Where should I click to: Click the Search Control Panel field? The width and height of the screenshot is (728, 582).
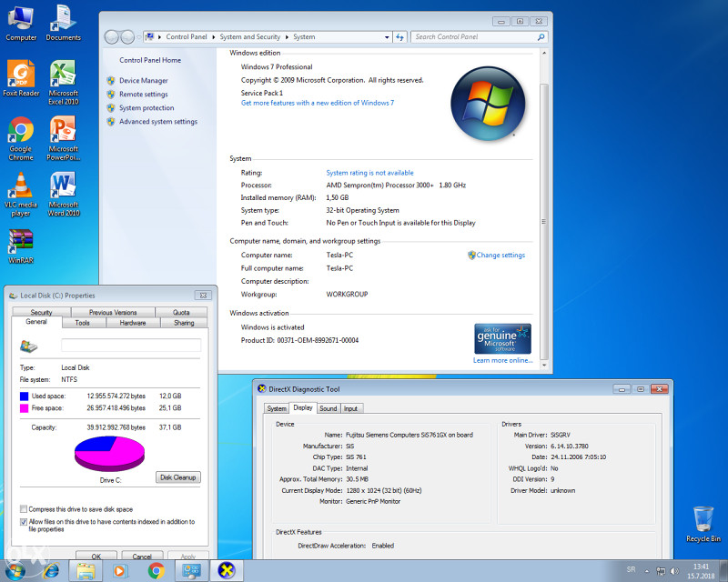click(474, 37)
